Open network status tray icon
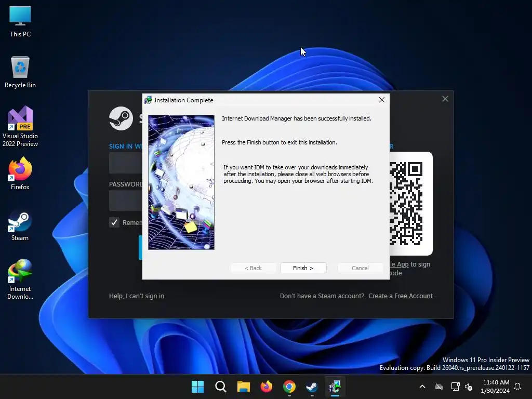Image resolution: width=532 pixels, height=399 pixels. tap(455, 387)
